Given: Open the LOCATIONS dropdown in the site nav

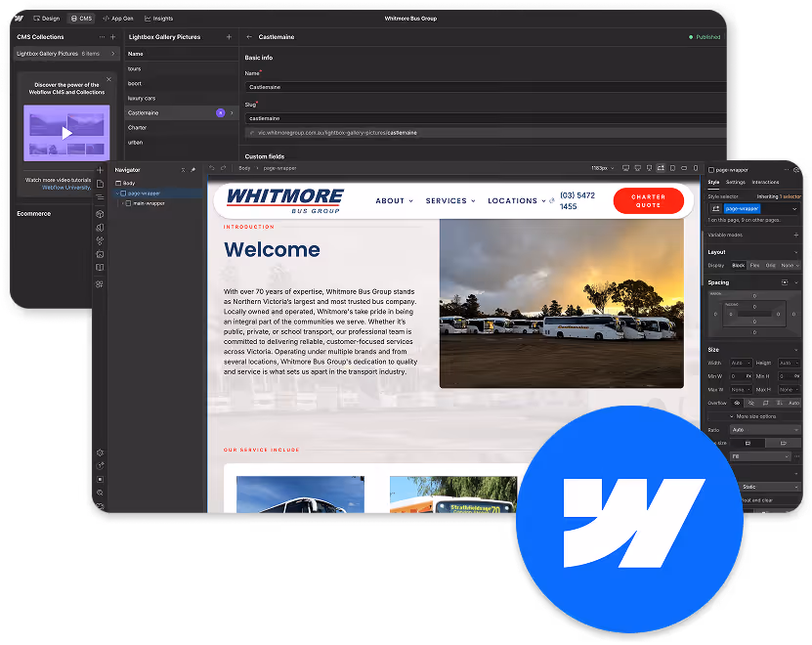Looking at the screenshot, I should click(516, 200).
